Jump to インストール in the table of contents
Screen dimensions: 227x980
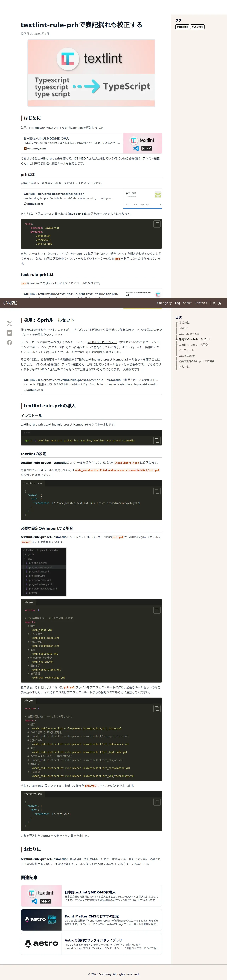coord(186,350)
